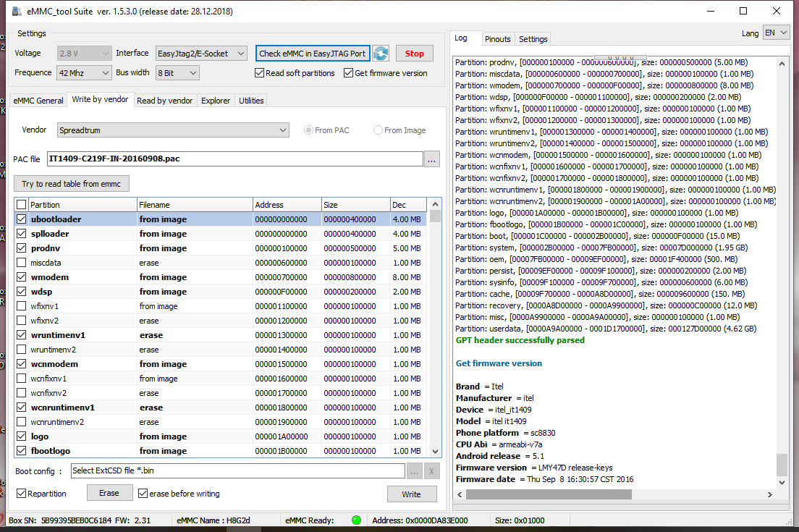The height and width of the screenshot is (532, 799).
Task: Open the Vendor Spreadtrum dropdown
Action: (173, 130)
